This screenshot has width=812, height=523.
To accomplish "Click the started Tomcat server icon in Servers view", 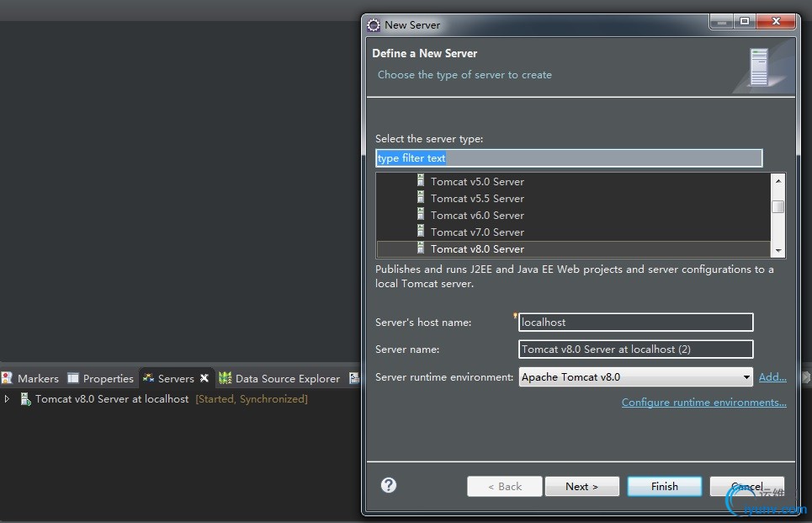I will 25,398.
